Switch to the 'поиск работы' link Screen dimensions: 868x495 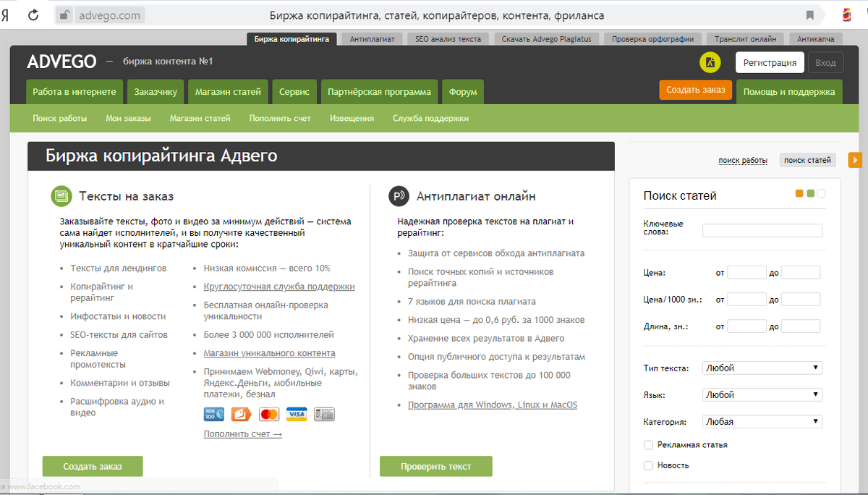point(743,161)
